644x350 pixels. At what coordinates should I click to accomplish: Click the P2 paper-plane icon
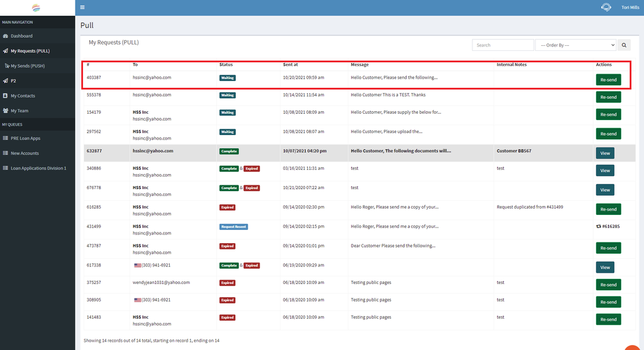[5, 81]
